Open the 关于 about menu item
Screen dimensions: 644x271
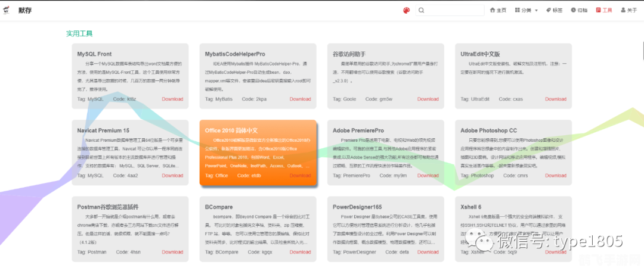[x=629, y=10]
